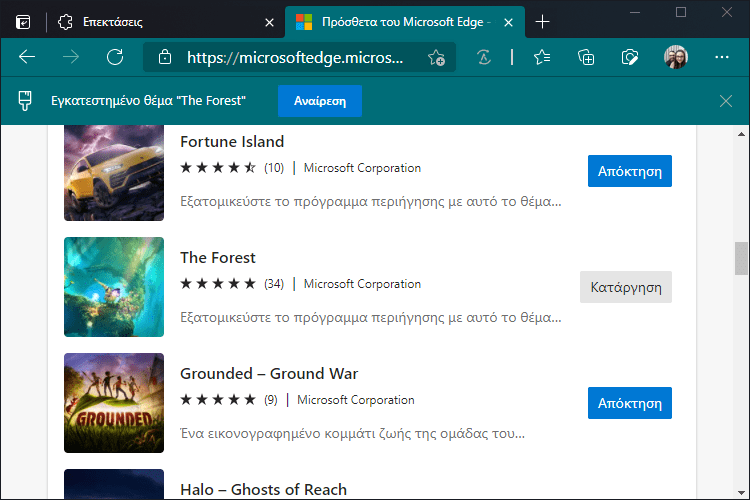Select the Πρόσθετα του Microsoft Edge tab
750x500 pixels.
point(406,22)
